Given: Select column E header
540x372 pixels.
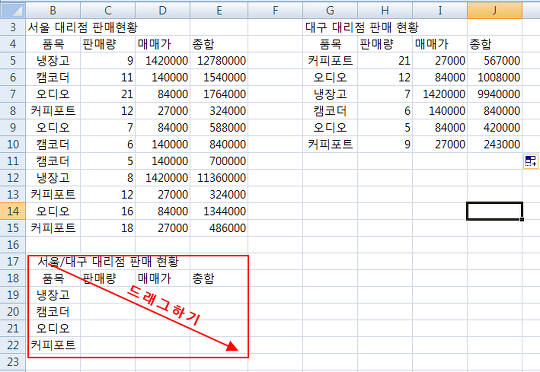Looking at the screenshot, I should pos(219,11).
